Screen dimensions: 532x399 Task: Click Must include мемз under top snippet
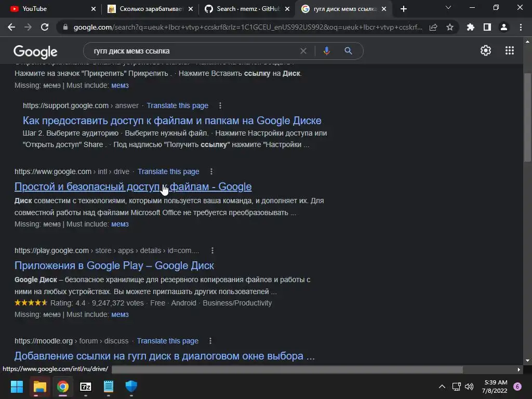[120, 85]
